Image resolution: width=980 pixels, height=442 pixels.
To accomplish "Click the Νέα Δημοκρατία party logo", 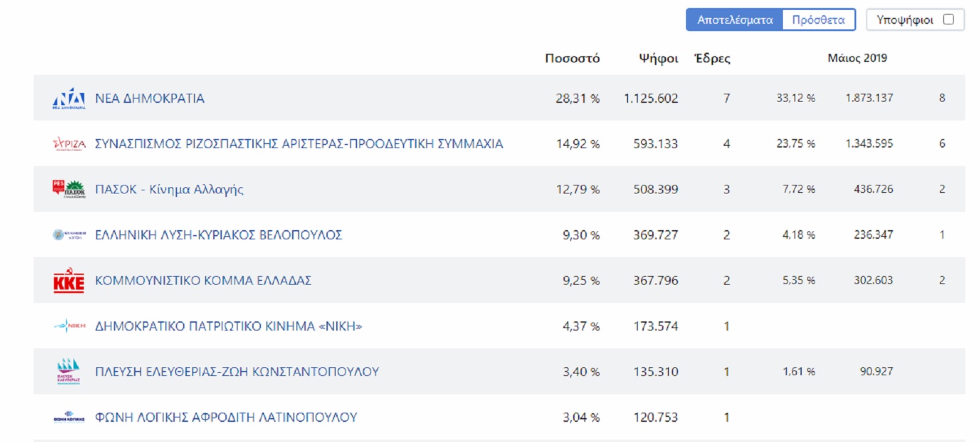I will [x=69, y=98].
